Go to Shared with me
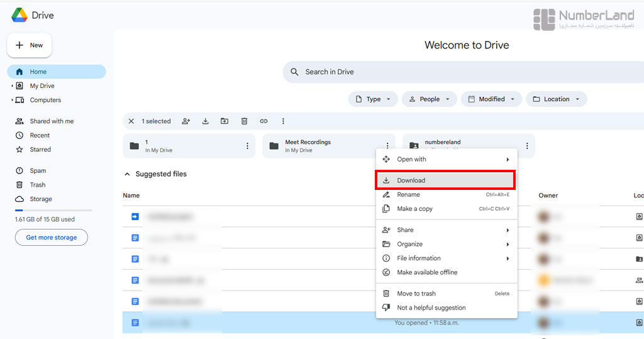Image resolution: width=644 pixels, height=339 pixels. click(52, 121)
